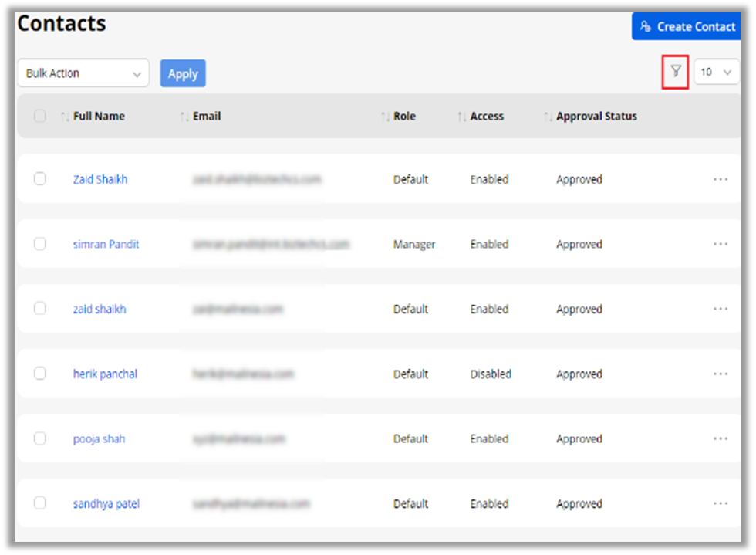Click the filter funnel icon

pyautogui.click(x=676, y=72)
